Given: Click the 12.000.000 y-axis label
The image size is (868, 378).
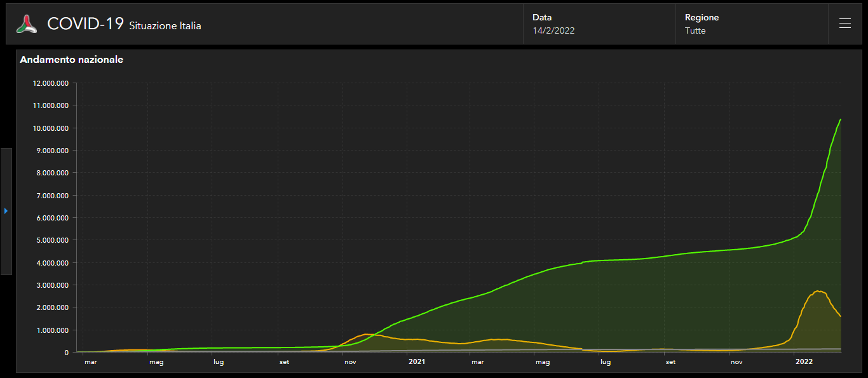Looking at the screenshot, I should click(x=50, y=83).
